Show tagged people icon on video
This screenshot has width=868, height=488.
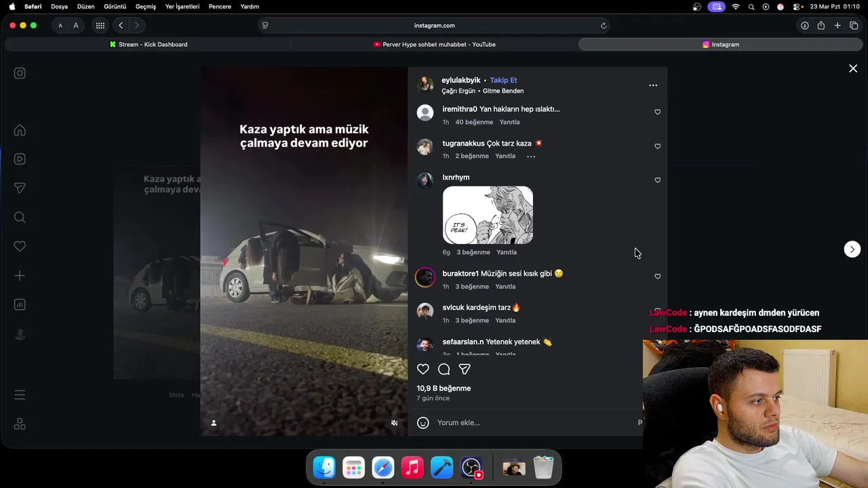point(214,423)
